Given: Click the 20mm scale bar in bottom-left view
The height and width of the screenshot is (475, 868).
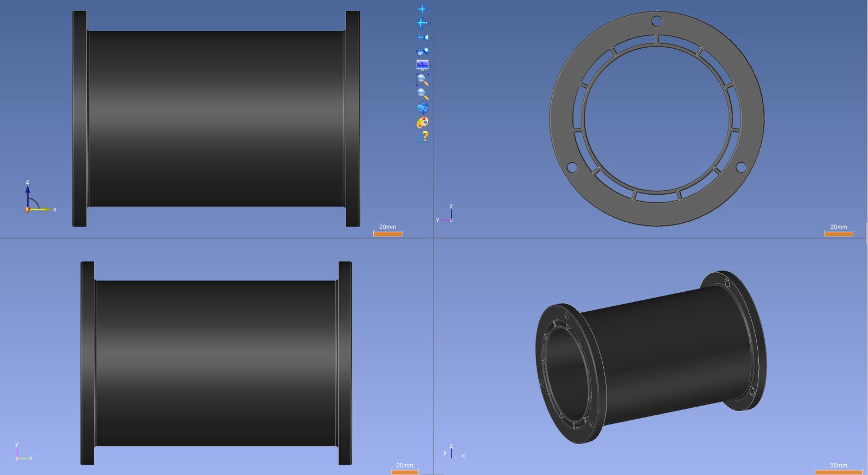Looking at the screenshot, I should (x=404, y=472).
